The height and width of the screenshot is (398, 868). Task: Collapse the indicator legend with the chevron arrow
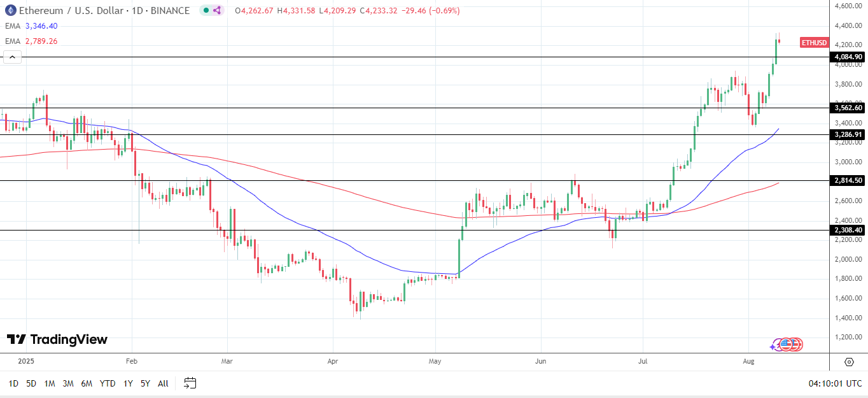pyautogui.click(x=11, y=56)
